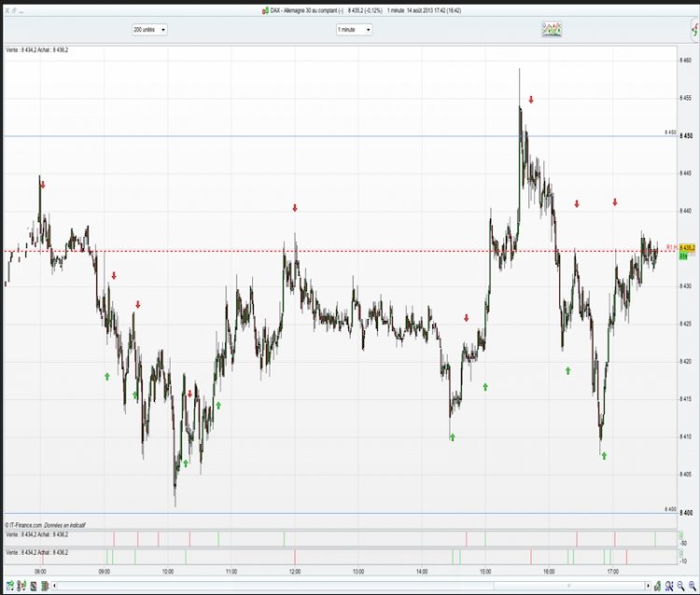This screenshot has width=700, height=595.
Task: Click the fourth bottom-left toolbar icon
Action: point(45,586)
